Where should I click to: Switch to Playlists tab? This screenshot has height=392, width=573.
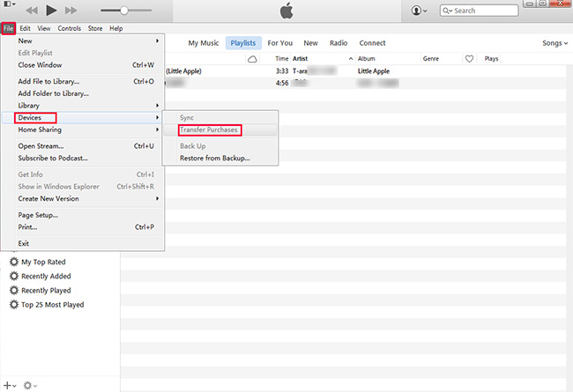(243, 43)
